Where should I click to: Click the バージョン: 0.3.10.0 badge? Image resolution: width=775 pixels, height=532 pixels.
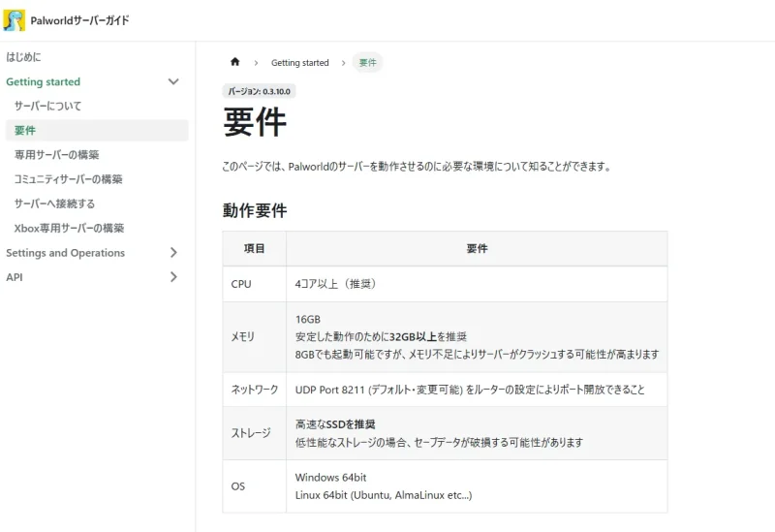click(x=259, y=91)
